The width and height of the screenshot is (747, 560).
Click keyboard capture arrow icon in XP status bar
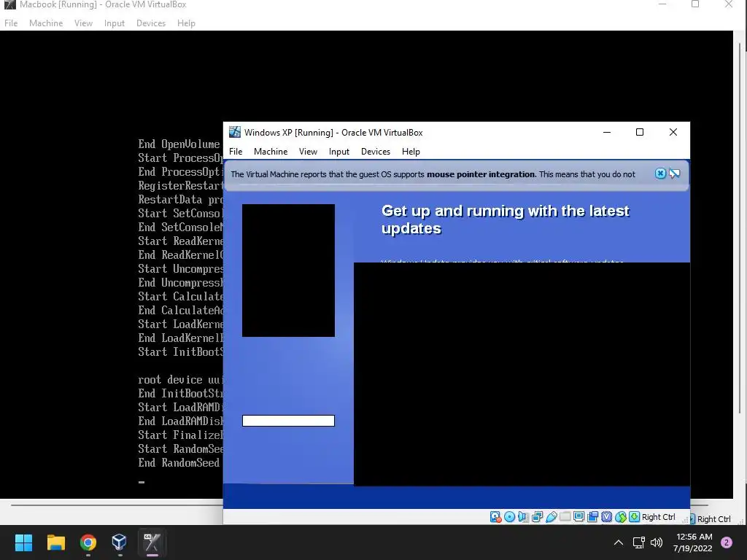pyautogui.click(x=634, y=517)
